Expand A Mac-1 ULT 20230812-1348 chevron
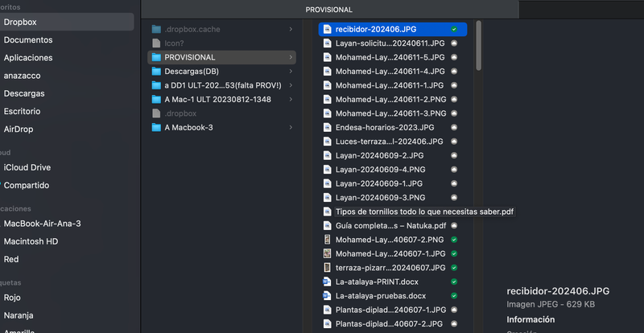Viewport: 644px width, 333px height. coord(291,99)
